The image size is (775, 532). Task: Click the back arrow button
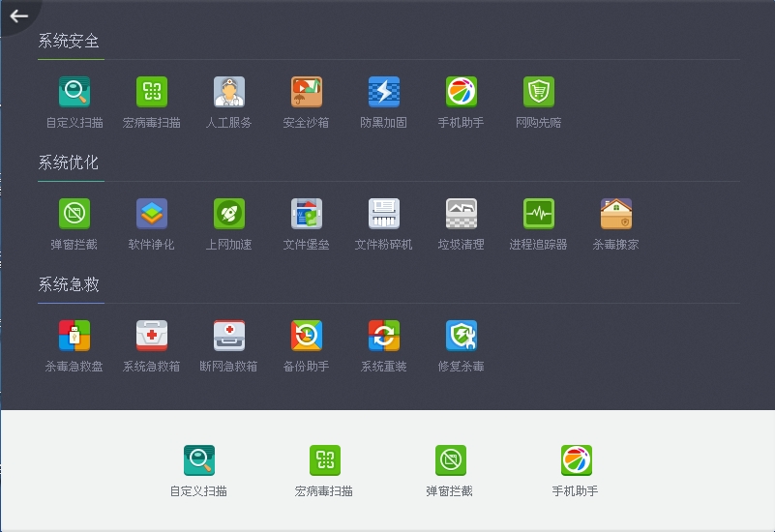click(x=18, y=16)
